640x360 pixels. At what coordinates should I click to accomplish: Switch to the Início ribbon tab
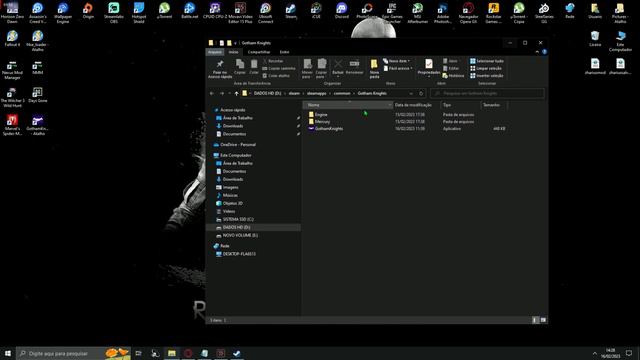click(233, 52)
